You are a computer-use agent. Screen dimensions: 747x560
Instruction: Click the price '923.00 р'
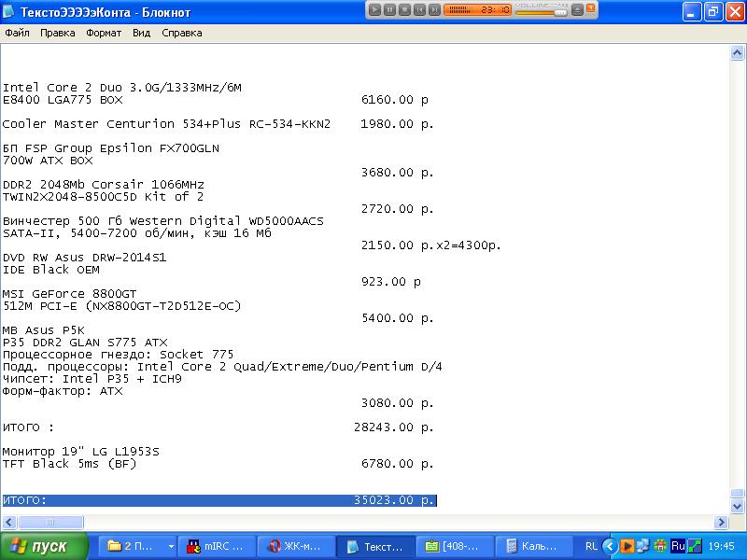[x=390, y=282]
